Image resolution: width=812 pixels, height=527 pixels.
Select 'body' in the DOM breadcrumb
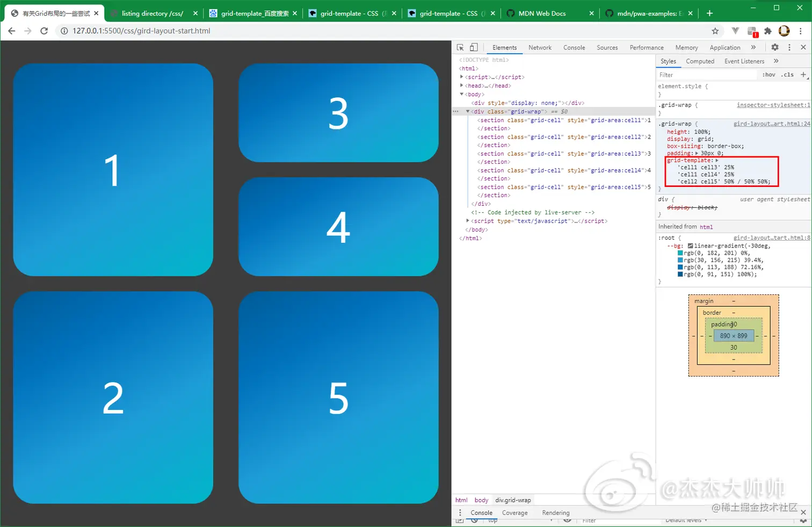coord(481,500)
